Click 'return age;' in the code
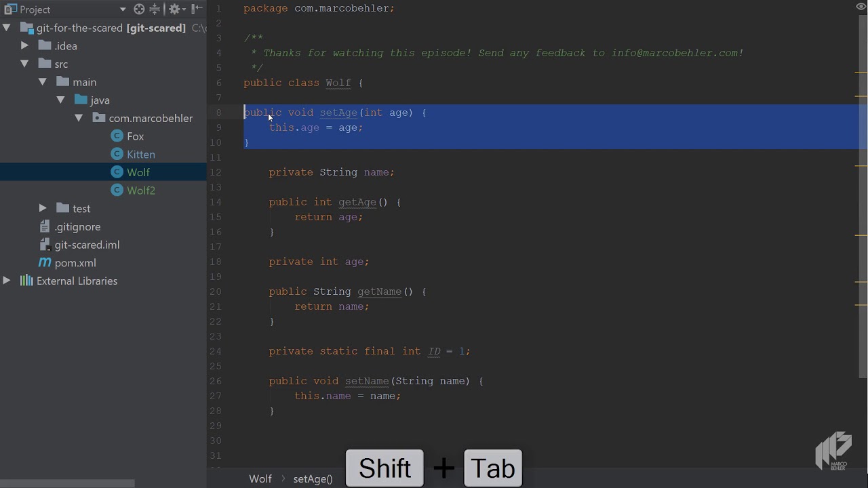Image resolution: width=868 pixels, height=488 pixels. (x=329, y=217)
